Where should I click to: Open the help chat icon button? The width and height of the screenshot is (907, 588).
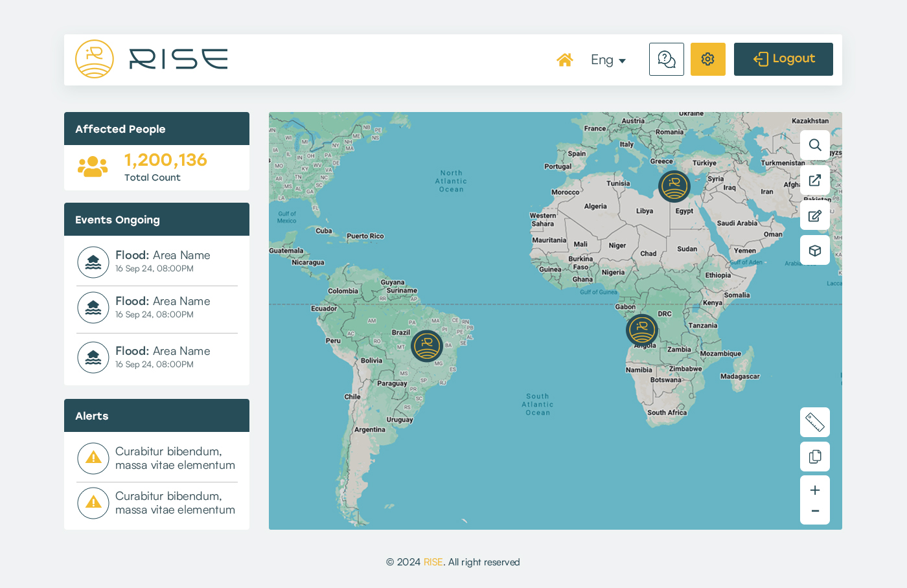[x=666, y=60]
